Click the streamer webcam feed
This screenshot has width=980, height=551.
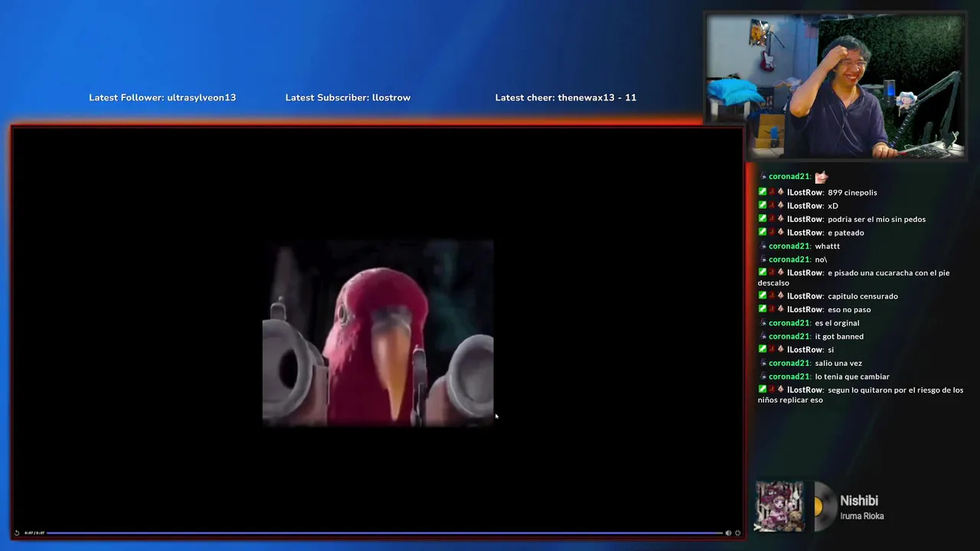(x=835, y=86)
